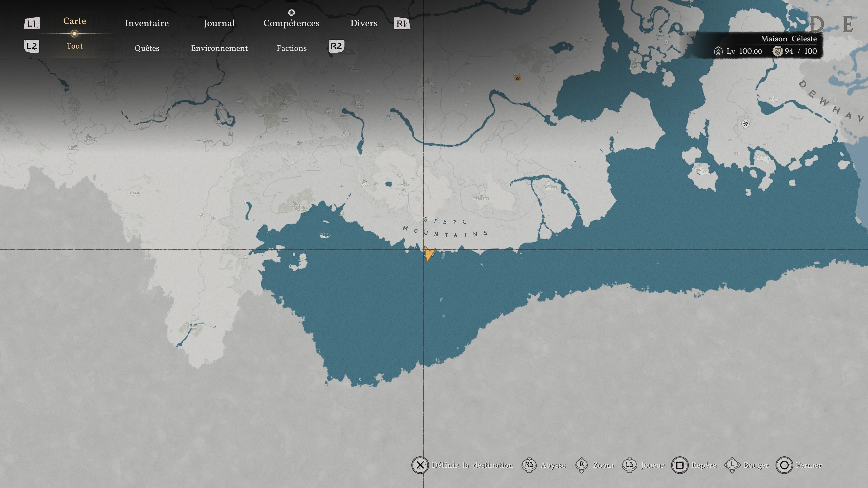Click the circle Fermer button icon
Screen dimensions: 868x488
(x=784, y=465)
